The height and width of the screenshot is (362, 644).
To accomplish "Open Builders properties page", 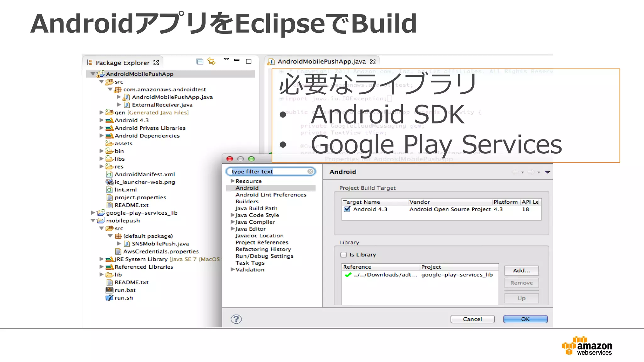I will [x=247, y=201].
